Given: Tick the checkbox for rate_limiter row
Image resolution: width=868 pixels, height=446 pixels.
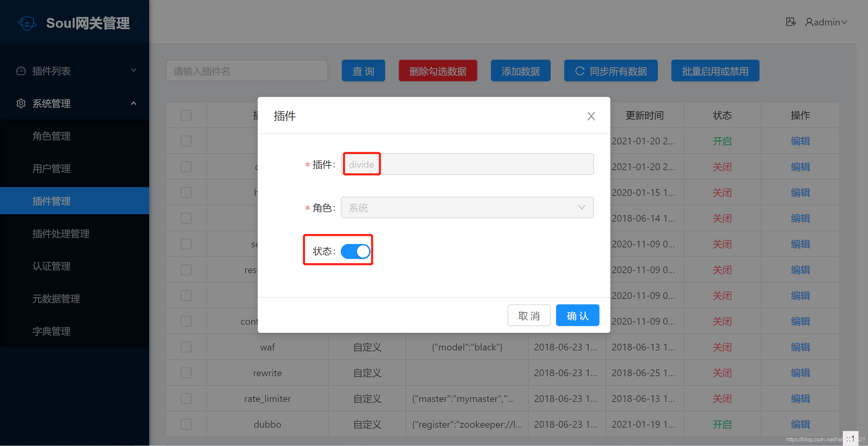Looking at the screenshot, I should point(186,399).
